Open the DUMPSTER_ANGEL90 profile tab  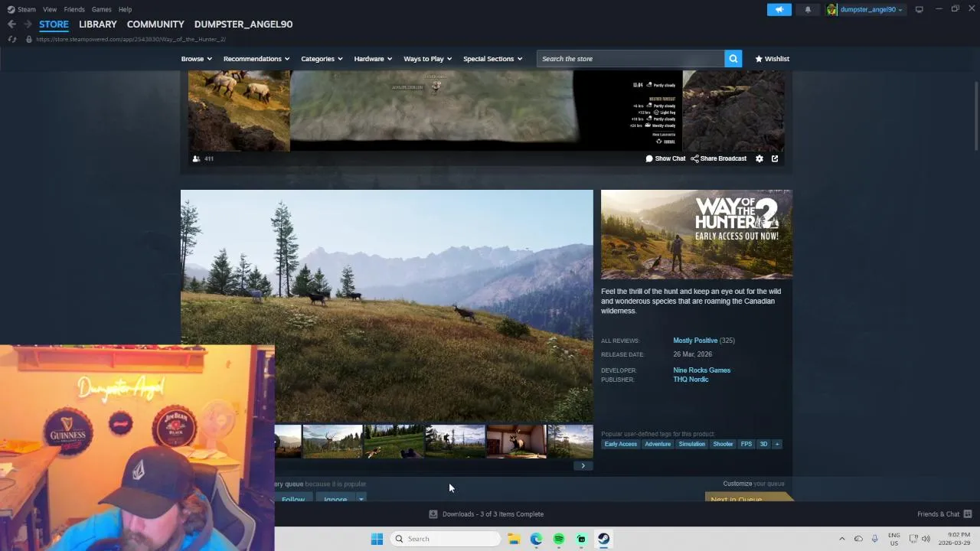click(243, 24)
